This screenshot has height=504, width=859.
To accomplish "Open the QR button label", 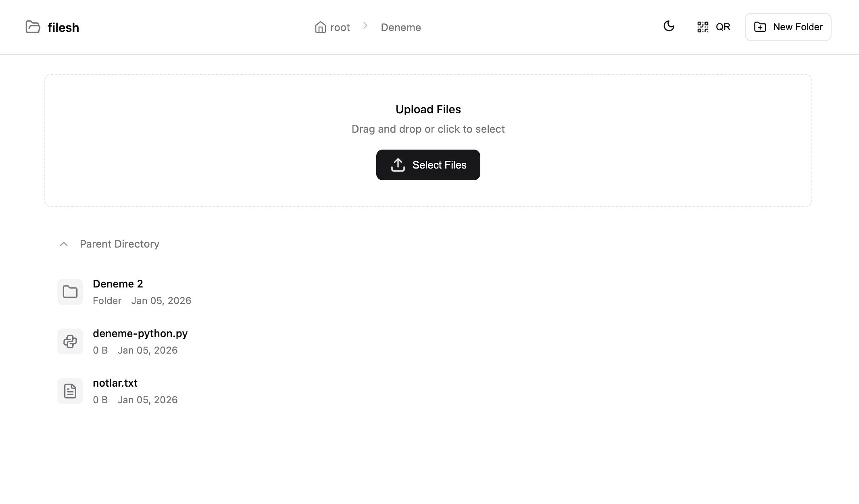I will tap(723, 27).
